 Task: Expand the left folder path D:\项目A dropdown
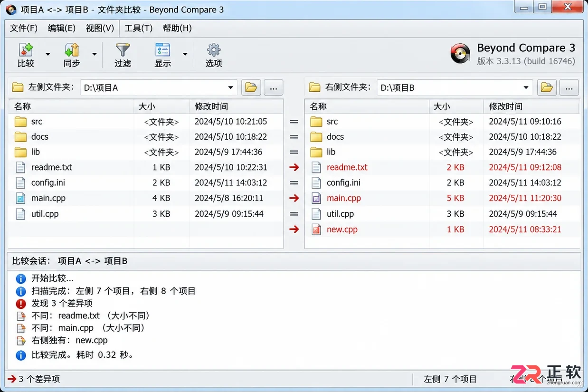point(230,87)
